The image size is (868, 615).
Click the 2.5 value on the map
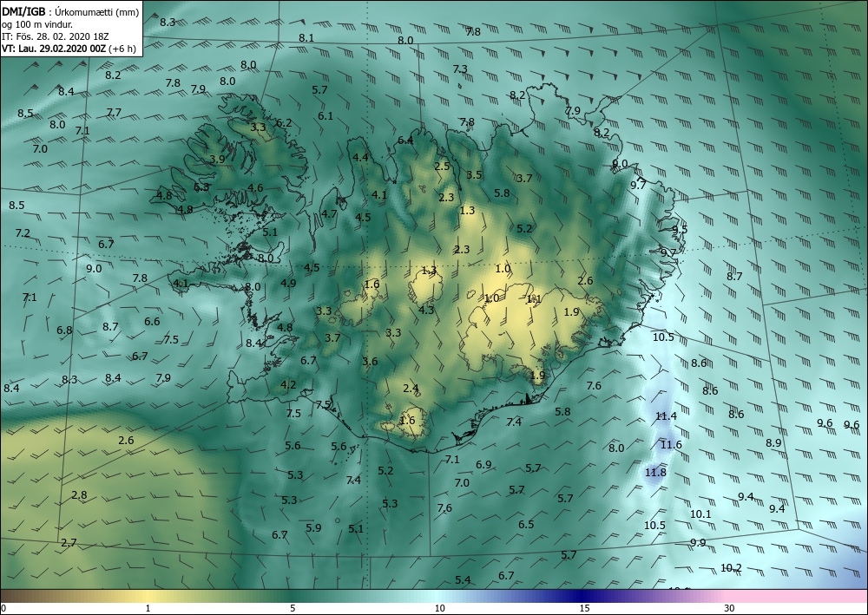(442, 167)
